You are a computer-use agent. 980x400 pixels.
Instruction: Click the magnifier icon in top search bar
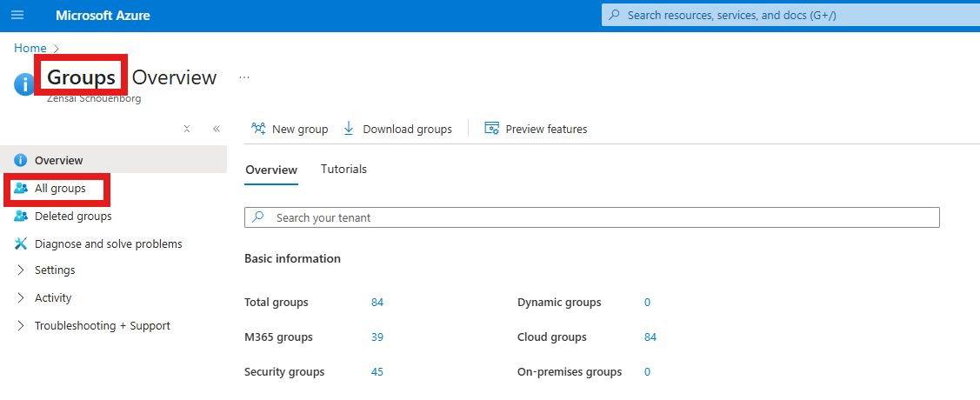click(615, 15)
